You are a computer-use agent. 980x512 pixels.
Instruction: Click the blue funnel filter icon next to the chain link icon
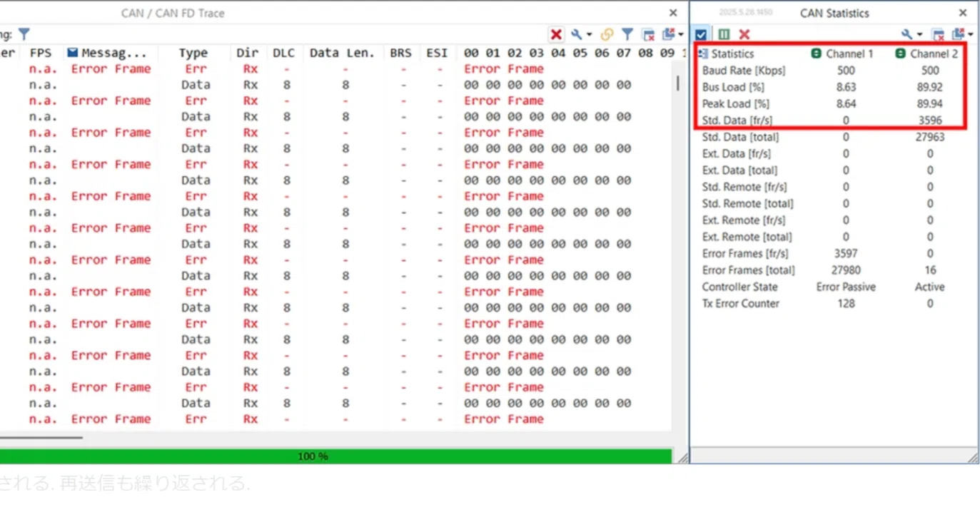(627, 34)
